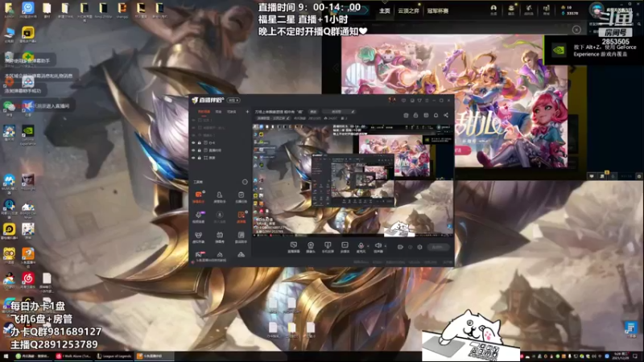
Task: Open user avatar in streaming app title bar
Action: (x=392, y=100)
